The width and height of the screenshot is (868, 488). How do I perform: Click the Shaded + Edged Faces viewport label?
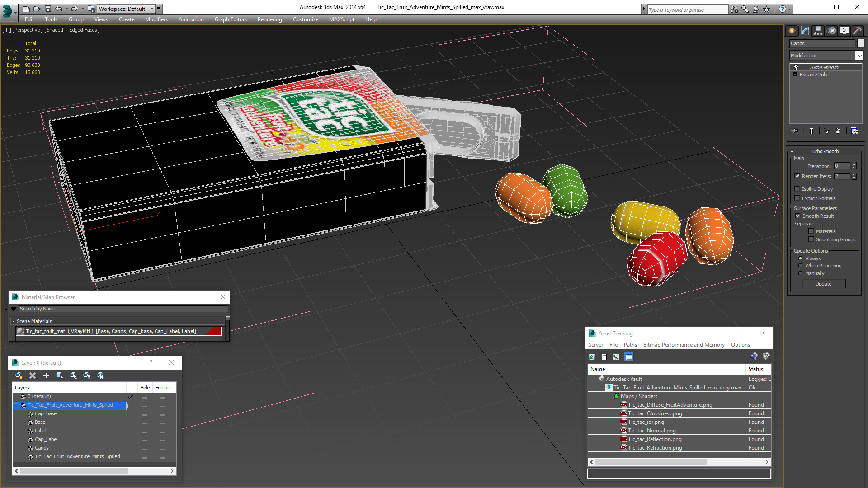coord(72,30)
